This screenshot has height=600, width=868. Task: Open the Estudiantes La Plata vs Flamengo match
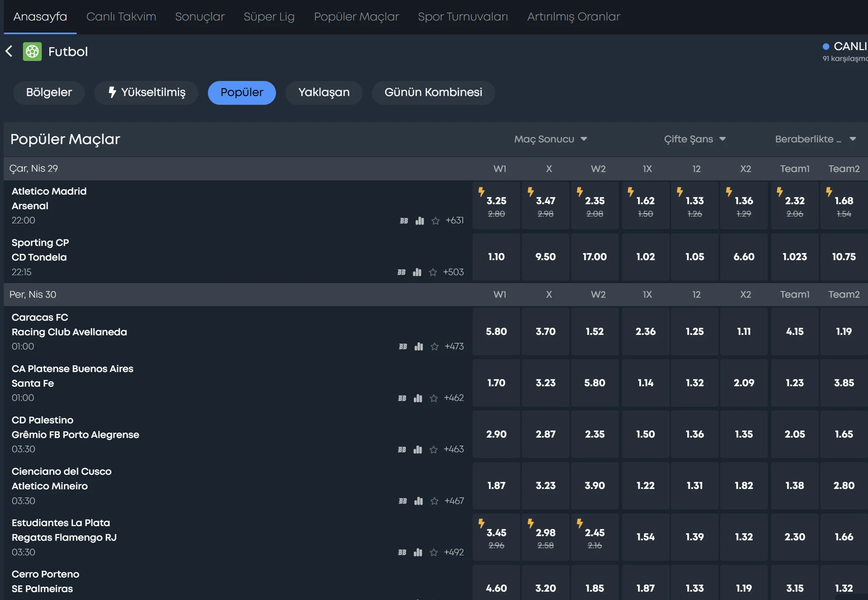(x=64, y=530)
